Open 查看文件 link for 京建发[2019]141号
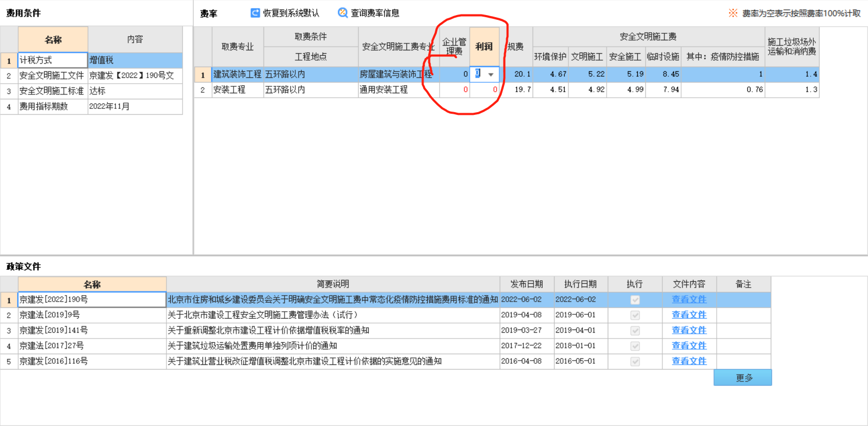 [x=689, y=330]
